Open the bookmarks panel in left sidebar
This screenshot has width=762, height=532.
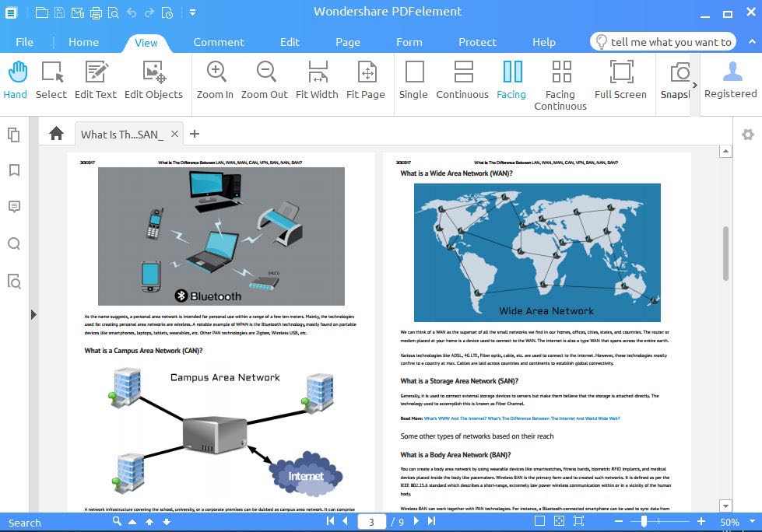coord(14,170)
